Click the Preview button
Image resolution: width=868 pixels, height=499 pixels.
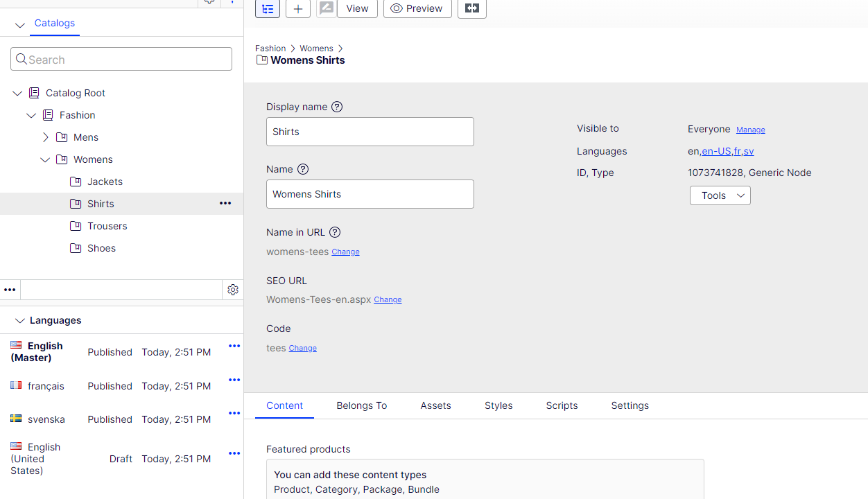point(417,8)
